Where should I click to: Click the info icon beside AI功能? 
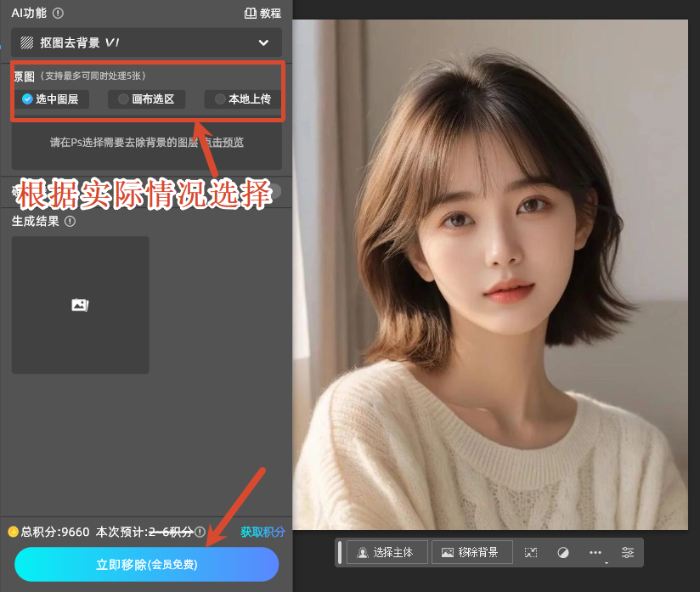click(x=57, y=14)
